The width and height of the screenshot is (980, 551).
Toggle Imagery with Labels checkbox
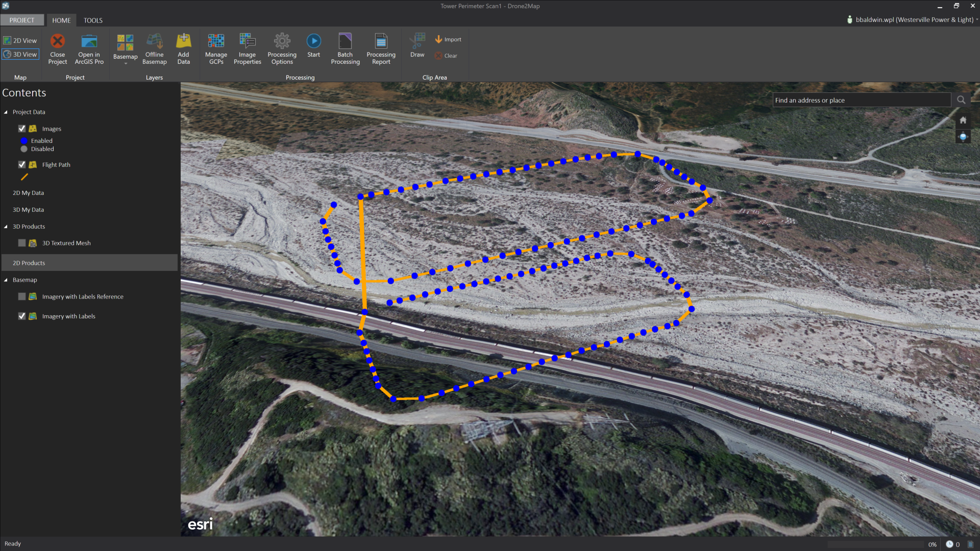pyautogui.click(x=22, y=316)
